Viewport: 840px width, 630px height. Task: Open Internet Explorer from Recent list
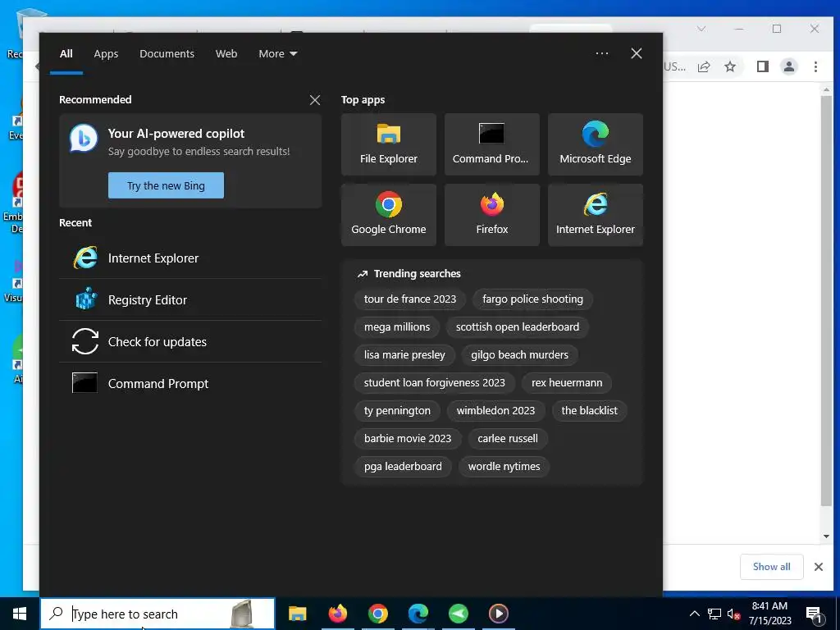click(x=190, y=258)
